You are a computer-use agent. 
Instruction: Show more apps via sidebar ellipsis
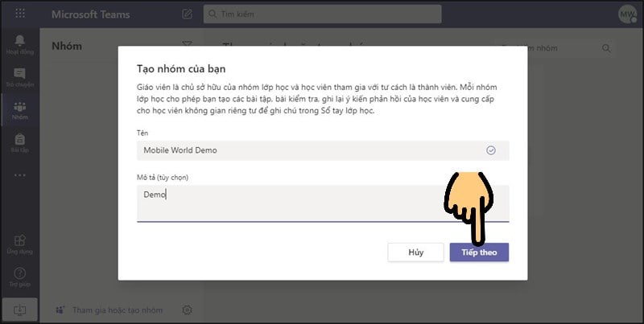point(19,175)
